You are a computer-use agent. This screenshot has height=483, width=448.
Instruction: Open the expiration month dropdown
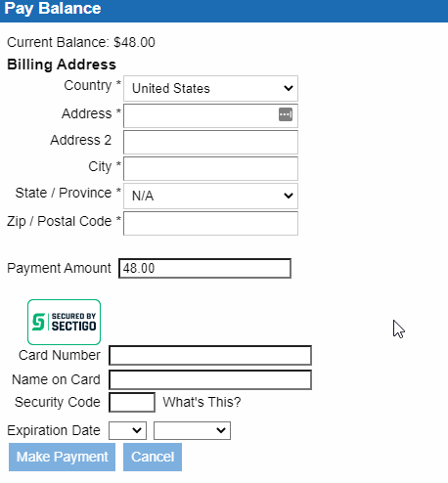click(x=127, y=430)
